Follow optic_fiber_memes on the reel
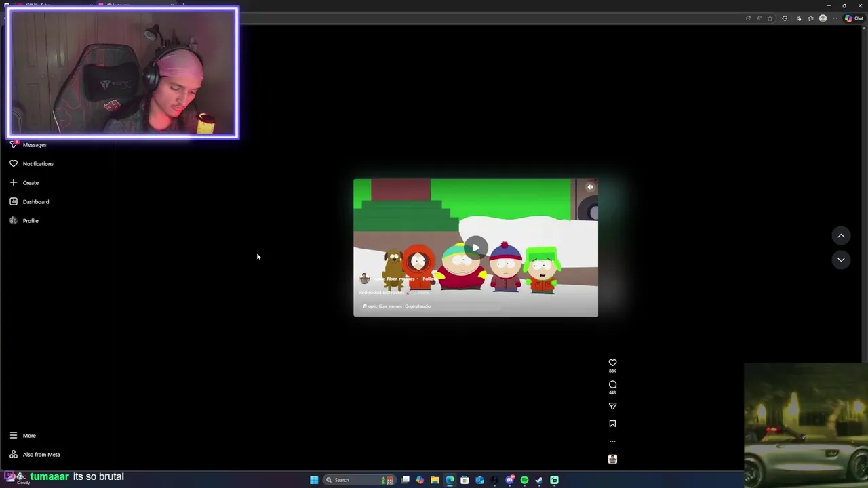This screenshot has height=488, width=868. (429, 279)
